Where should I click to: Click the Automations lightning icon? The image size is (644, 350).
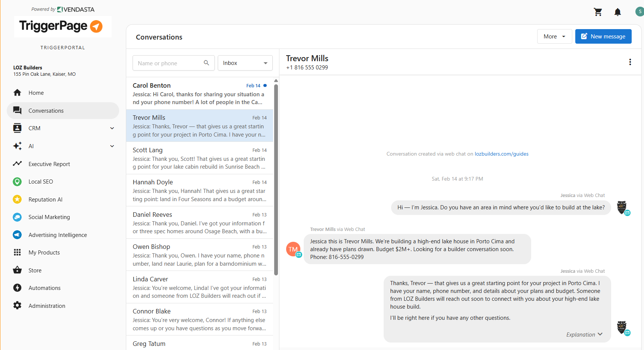point(17,288)
